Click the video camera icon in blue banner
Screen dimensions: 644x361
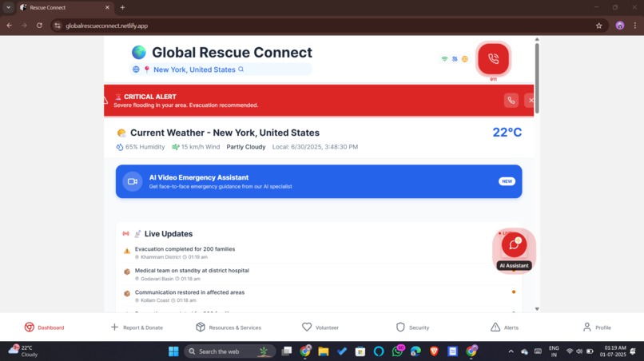(133, 181)
